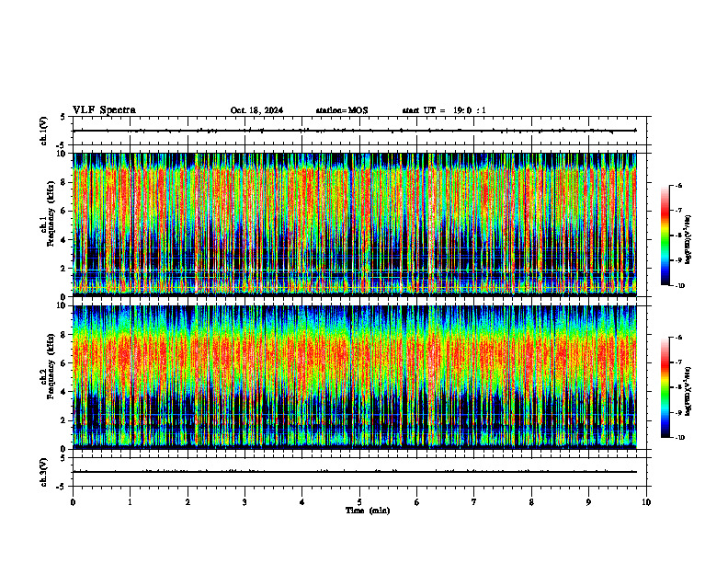Click the ch.2 spectrogram color bar
The width and height of the screenshot is (728, 563).
665,387
